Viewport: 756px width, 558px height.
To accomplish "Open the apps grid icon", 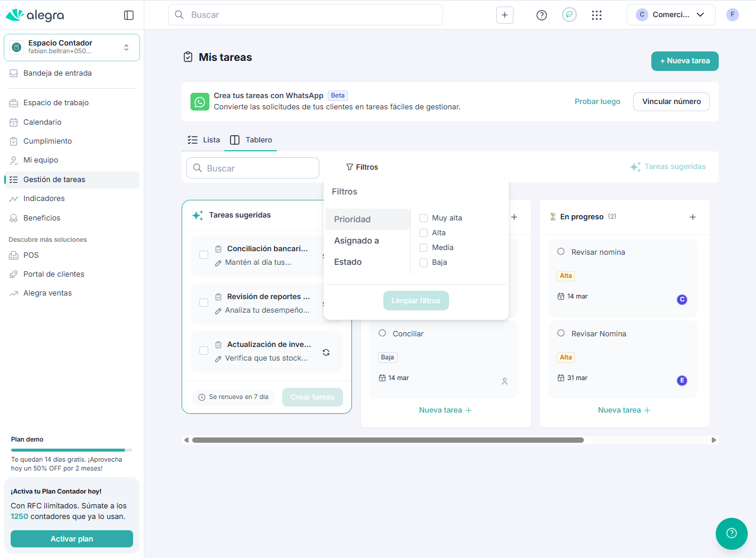I will point(596,15).
